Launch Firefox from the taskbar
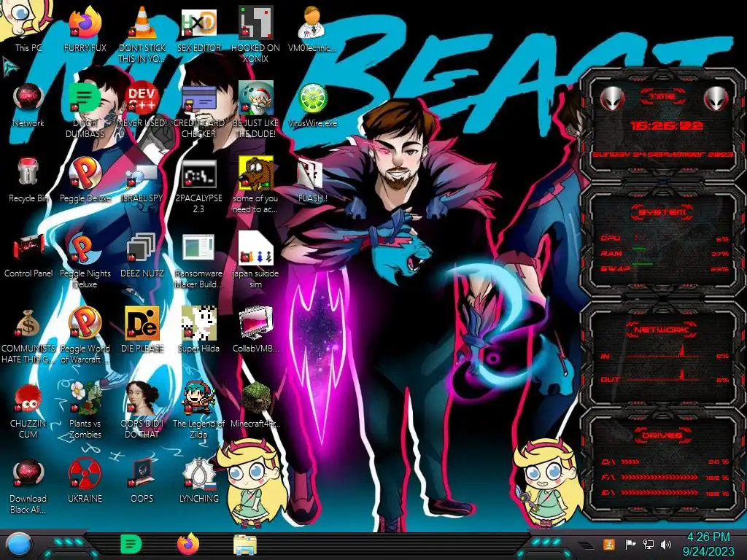Viewport: 747px width, 560px height. [188, 544]
